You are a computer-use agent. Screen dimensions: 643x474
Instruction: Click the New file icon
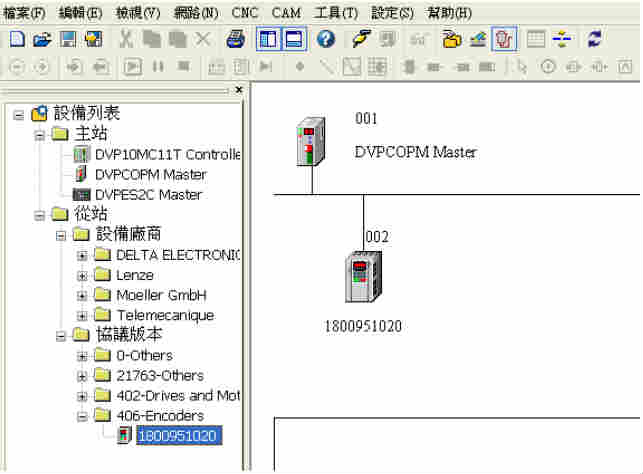point(16,40)
